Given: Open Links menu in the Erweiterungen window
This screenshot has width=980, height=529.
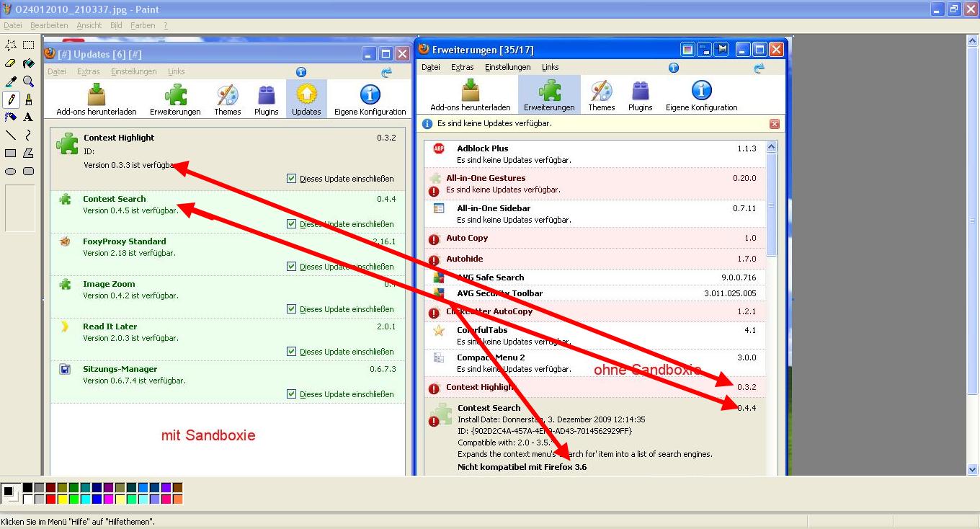Looking at the screenshot, I should coord(551,67).
